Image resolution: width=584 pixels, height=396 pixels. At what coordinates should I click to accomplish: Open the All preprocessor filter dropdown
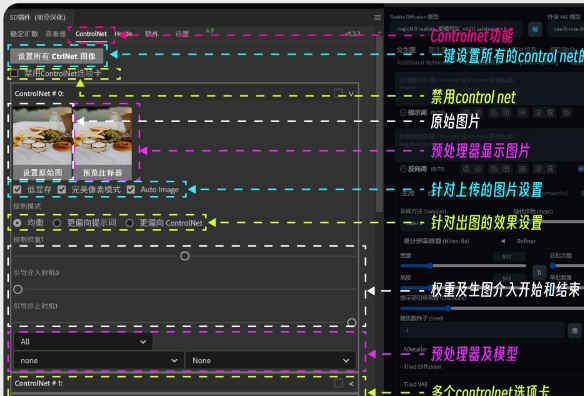pyautogui.click(x=83, y=342)
